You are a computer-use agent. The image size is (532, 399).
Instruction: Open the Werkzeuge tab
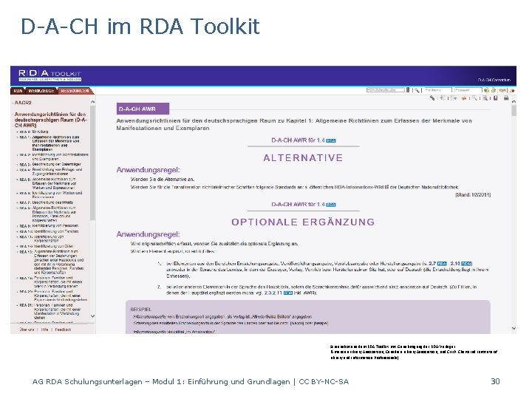pos(41,91)
